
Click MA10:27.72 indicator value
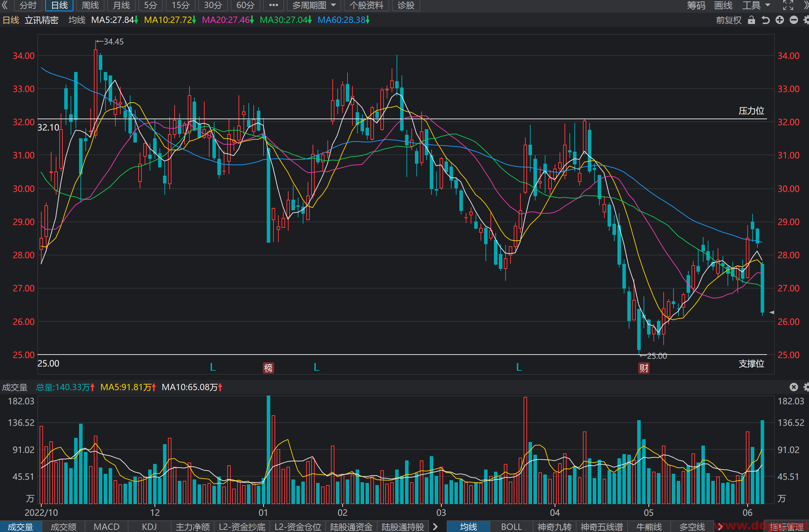tap(170, 20)
